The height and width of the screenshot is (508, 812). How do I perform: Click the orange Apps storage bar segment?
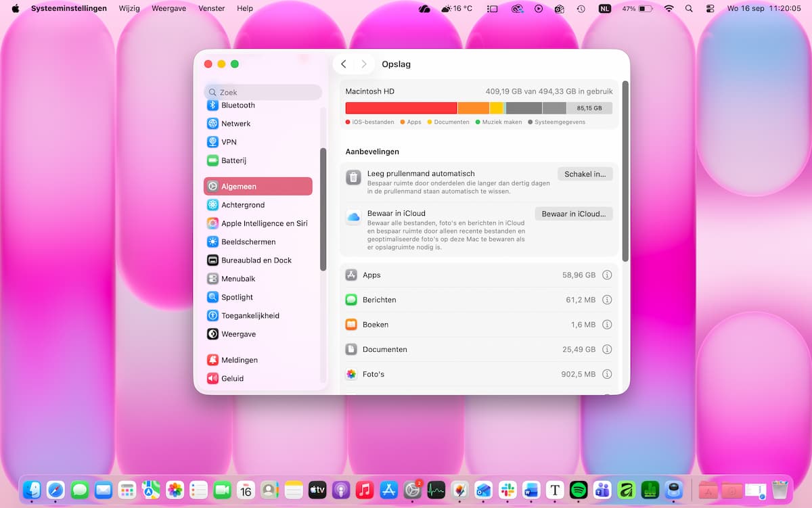point(474,108)
